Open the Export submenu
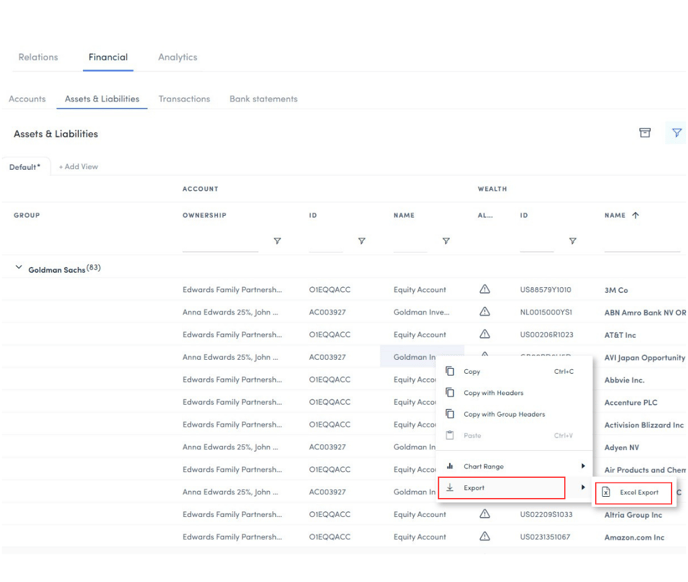The image size is (688, 582). [x=502, y=488]
